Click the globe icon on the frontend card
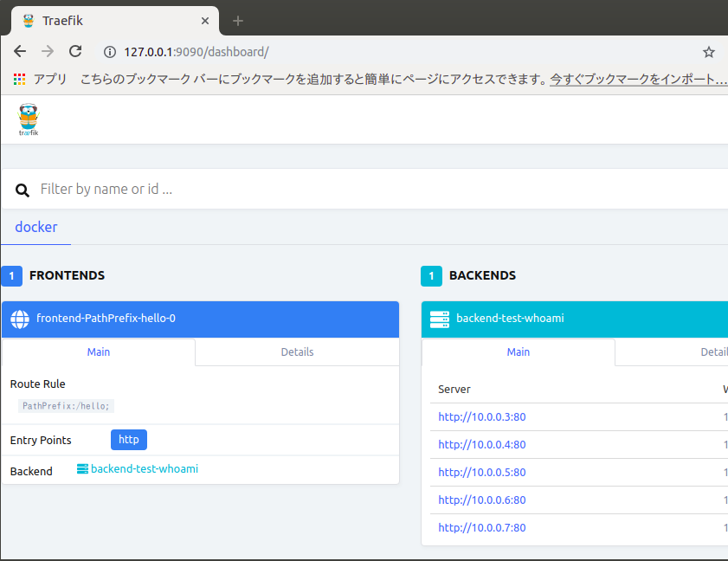 20,319
